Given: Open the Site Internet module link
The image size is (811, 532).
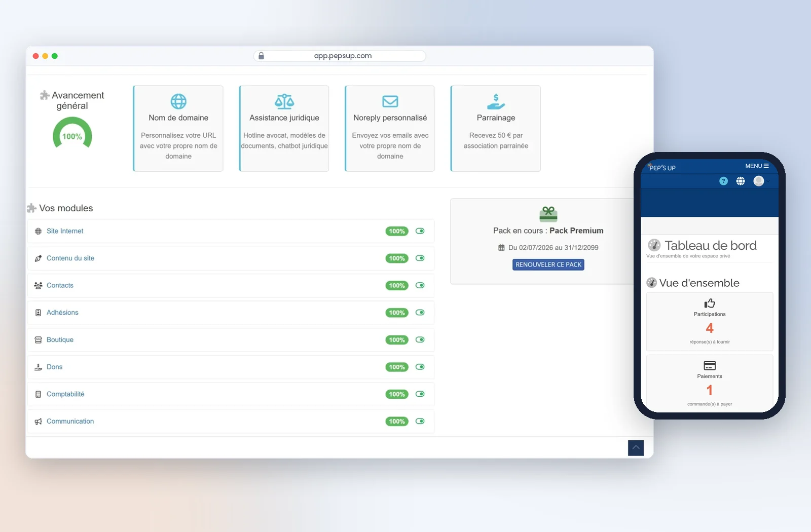Looking at the screenshot, I should pos(65,231).
